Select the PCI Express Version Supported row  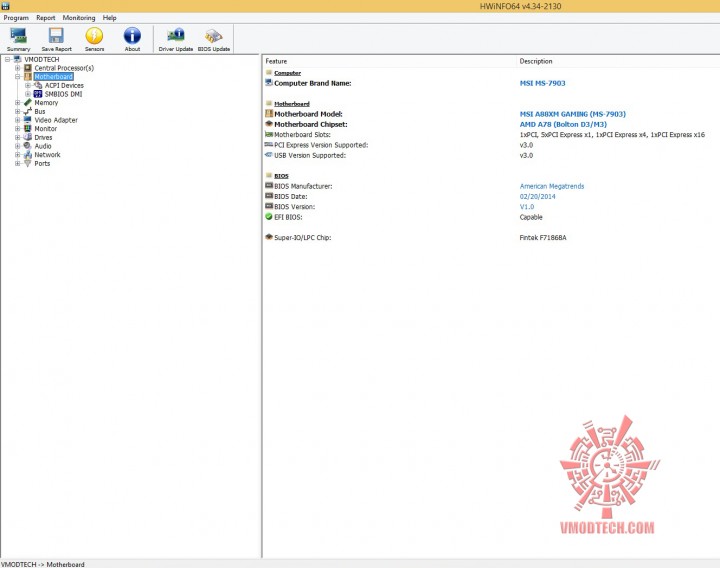pyautogui.click(x=491, y=145)
